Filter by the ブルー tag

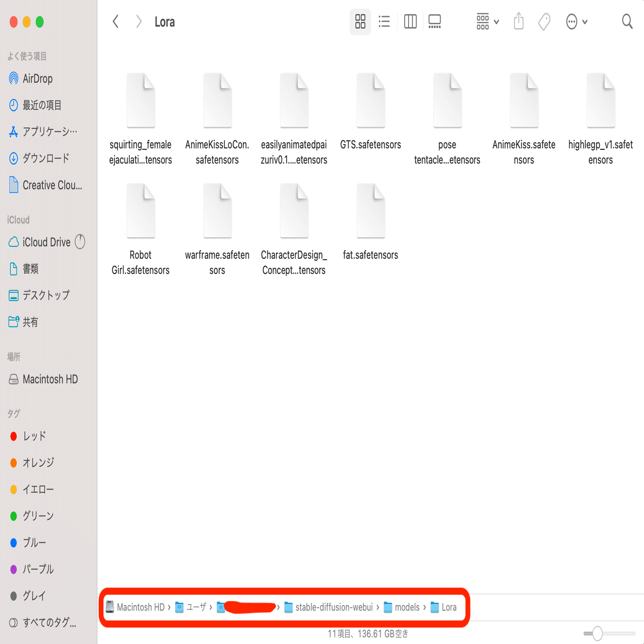[29, 543]
